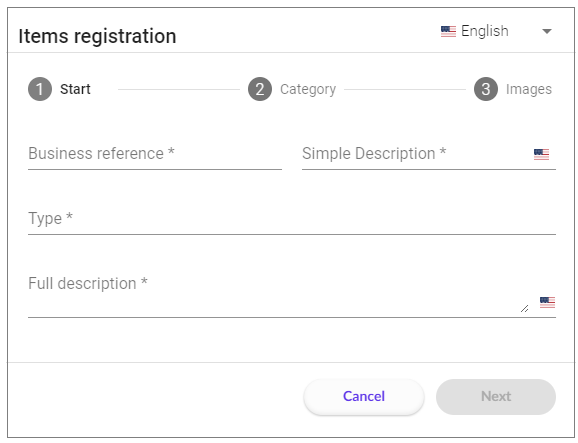Click the Next button
578x443 pixels.
[496, 397]
